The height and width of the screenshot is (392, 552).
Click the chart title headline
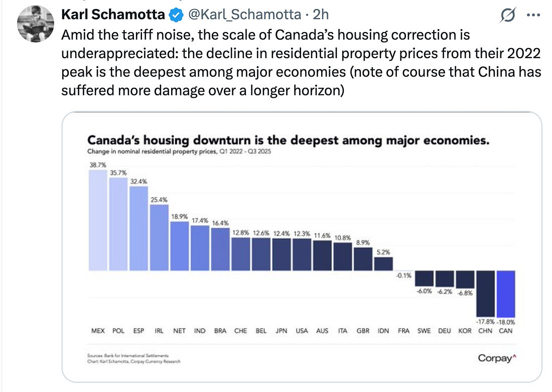pyautogui.click(x=288, y=140)
